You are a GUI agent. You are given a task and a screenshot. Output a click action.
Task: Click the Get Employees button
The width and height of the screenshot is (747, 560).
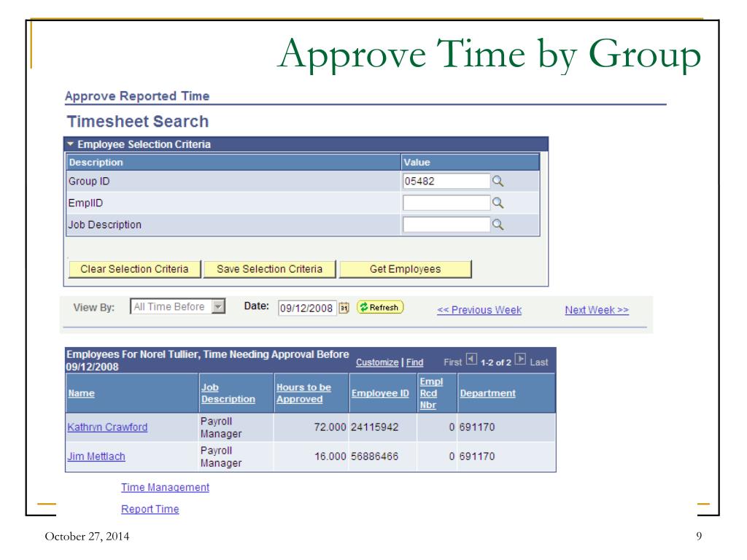(406, 269)
